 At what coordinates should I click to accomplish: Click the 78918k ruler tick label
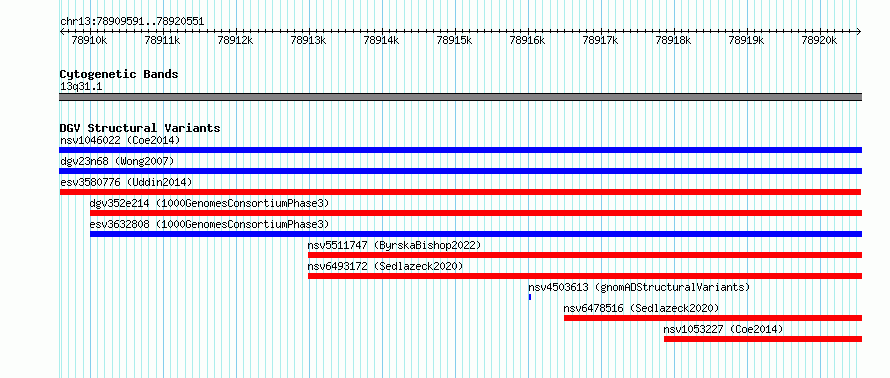pyautogui.click(x=674, y=40)
